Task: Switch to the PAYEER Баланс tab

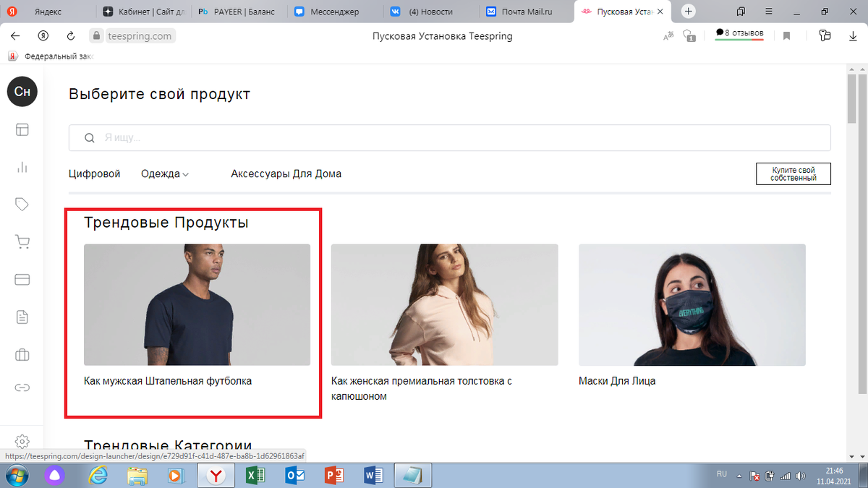Action: coord(239,12)
